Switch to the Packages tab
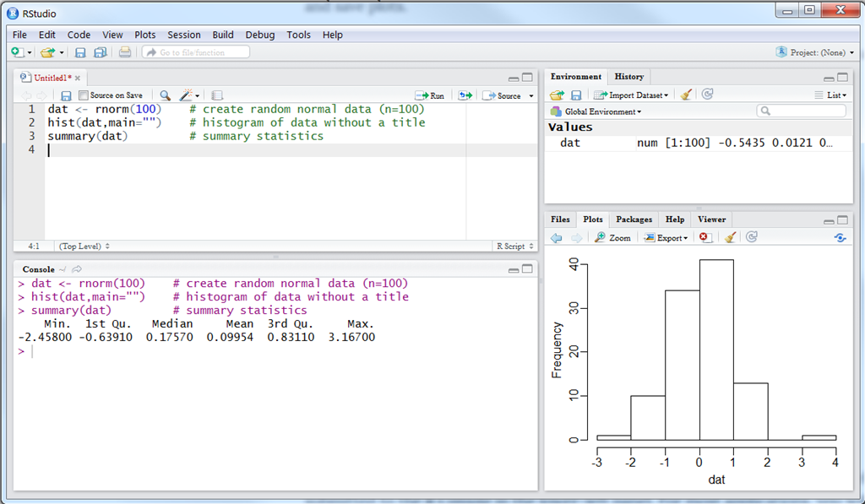Viewport: 865px width, 504px height. (634, 219)
